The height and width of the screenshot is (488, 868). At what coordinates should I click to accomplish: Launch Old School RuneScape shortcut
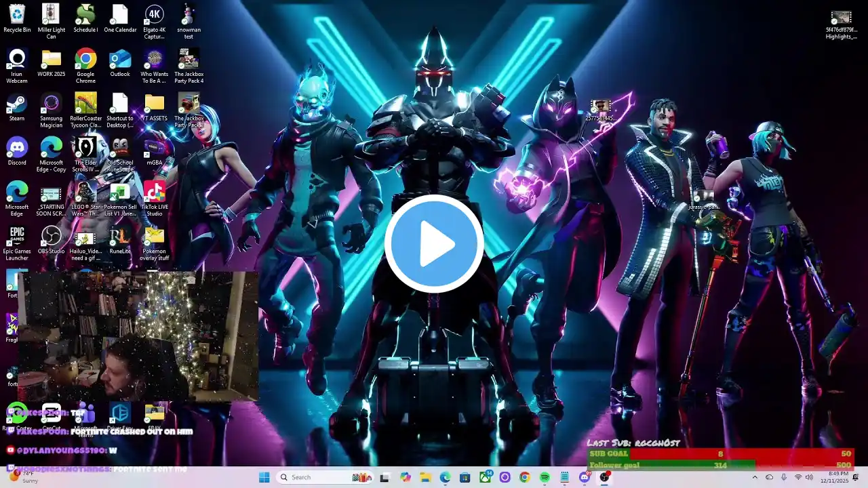tap(120, 154)
